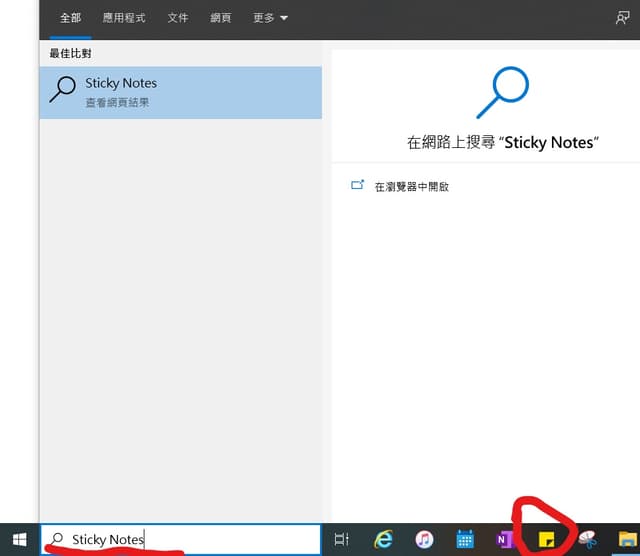Open the Windows Start button
The width and height of the screenshot is (640, 556).
[19, 540]
